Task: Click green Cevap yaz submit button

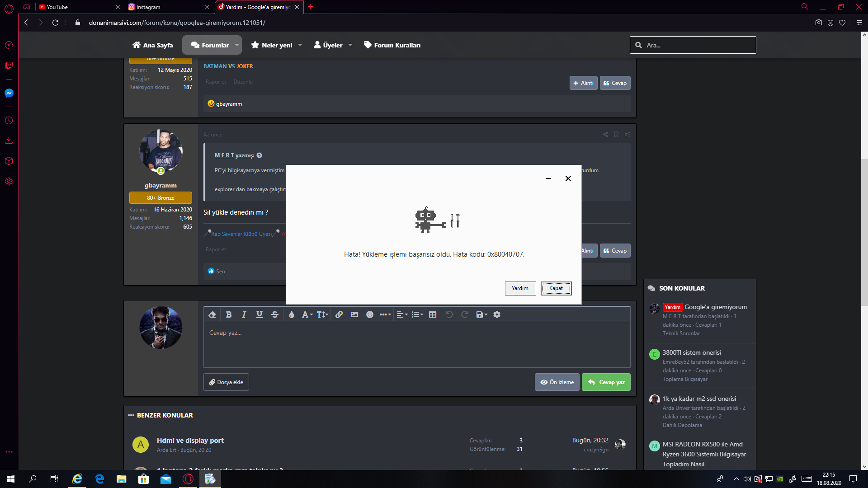Action: tap(606, 382)
